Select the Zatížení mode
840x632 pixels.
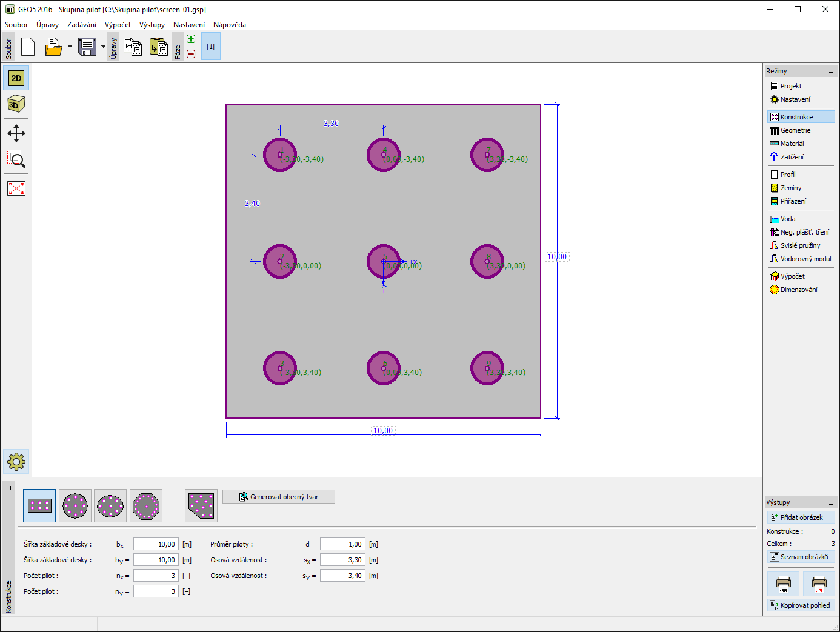click(801, 157)
